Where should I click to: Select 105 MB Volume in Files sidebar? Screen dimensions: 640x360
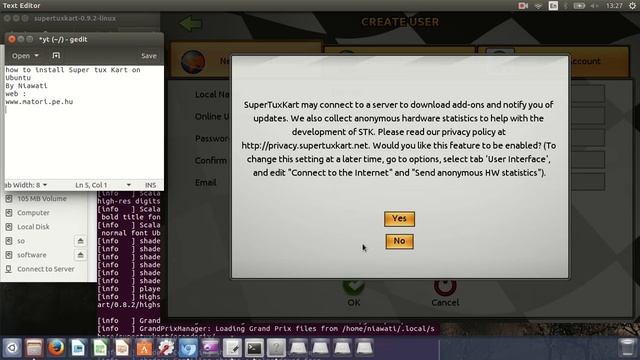click(x=42, y=199)
